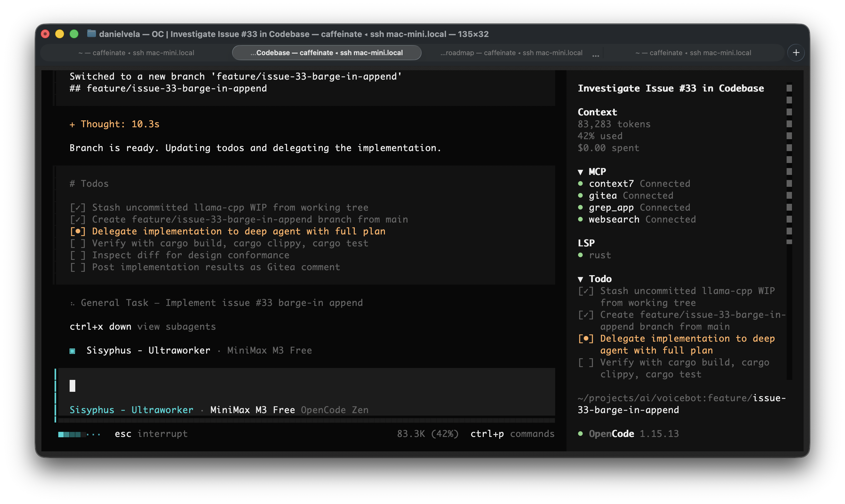Switch to first '~ — caffeinate' tab
The image size is (845, 504).
click(x=136, y=53)
